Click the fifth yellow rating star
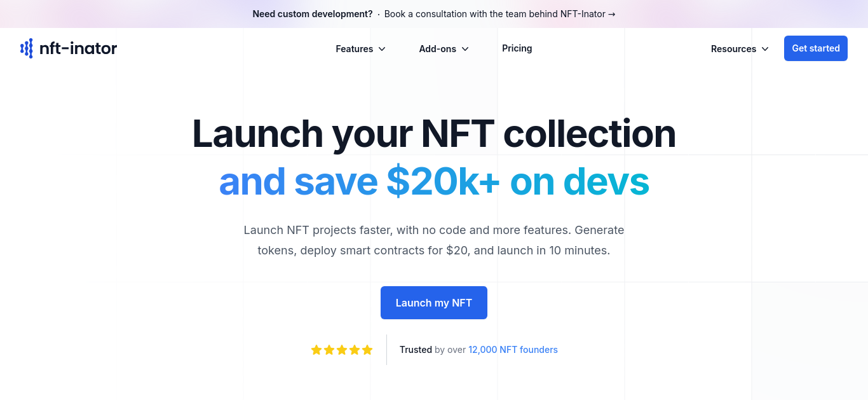This screenshot has width=868, height=400. (367, 350)
